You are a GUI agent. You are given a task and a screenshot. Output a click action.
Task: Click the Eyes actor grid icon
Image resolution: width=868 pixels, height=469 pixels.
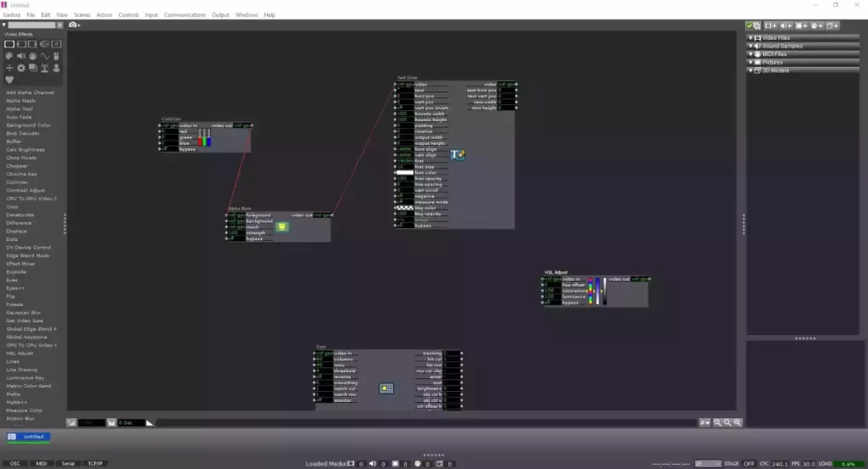(x=387, y=388)
